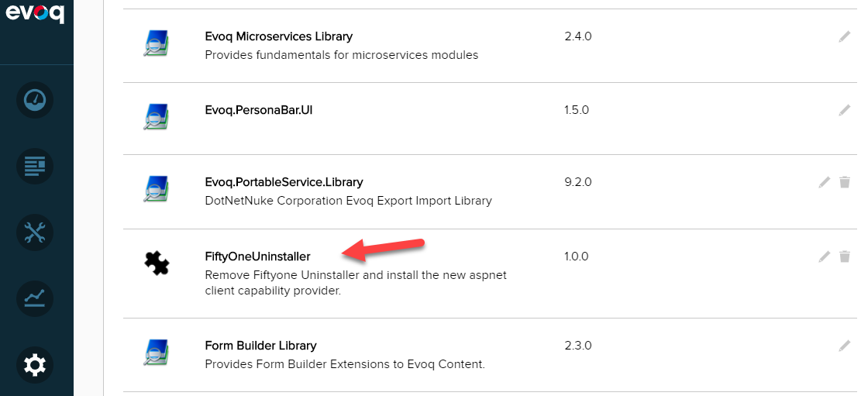The height and width of the screenshot is (396, 868).
Task: Edit the Evoq Microservices Library extension
Action: pyautogui.click(x=844, y=37)
